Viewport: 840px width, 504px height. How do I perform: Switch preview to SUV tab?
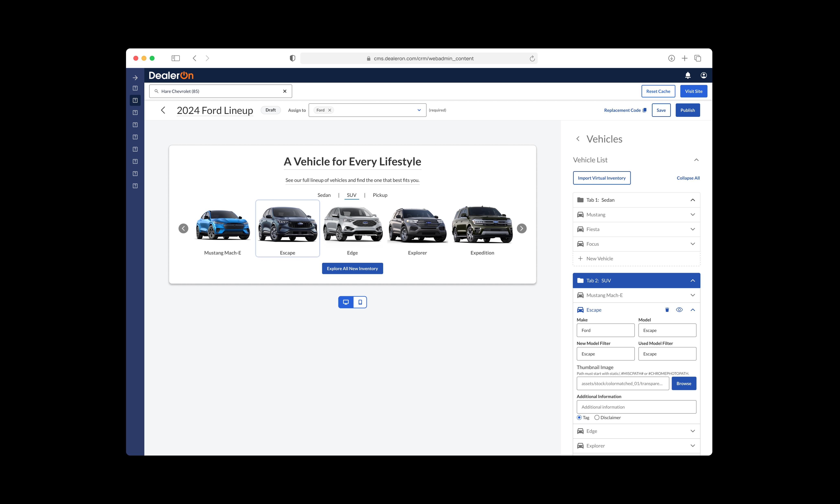352,195
